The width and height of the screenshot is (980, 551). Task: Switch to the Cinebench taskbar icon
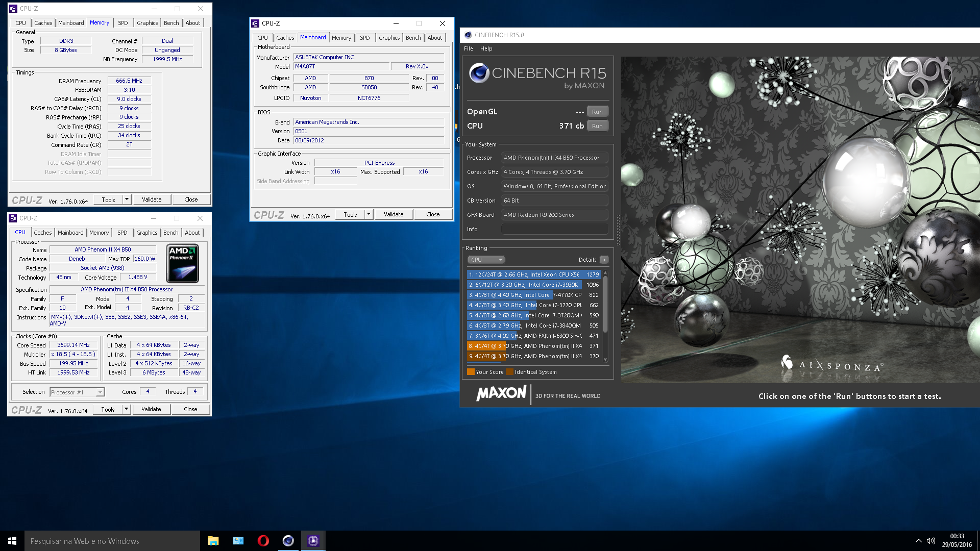pos(288,541)
